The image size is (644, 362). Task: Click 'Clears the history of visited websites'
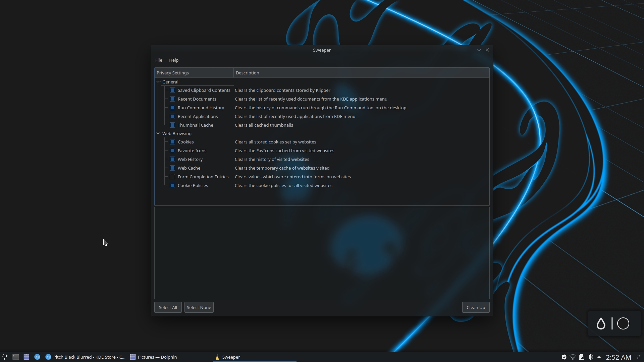272,159
